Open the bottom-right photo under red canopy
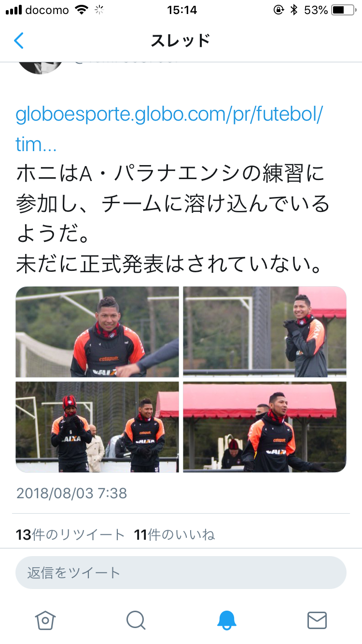362x644 pixels. (265, 427)
